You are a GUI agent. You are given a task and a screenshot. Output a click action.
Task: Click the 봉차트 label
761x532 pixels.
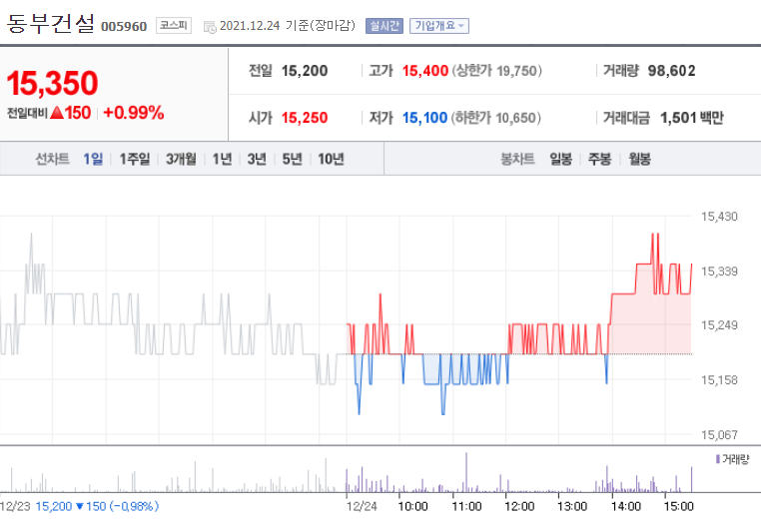(517, 159)
